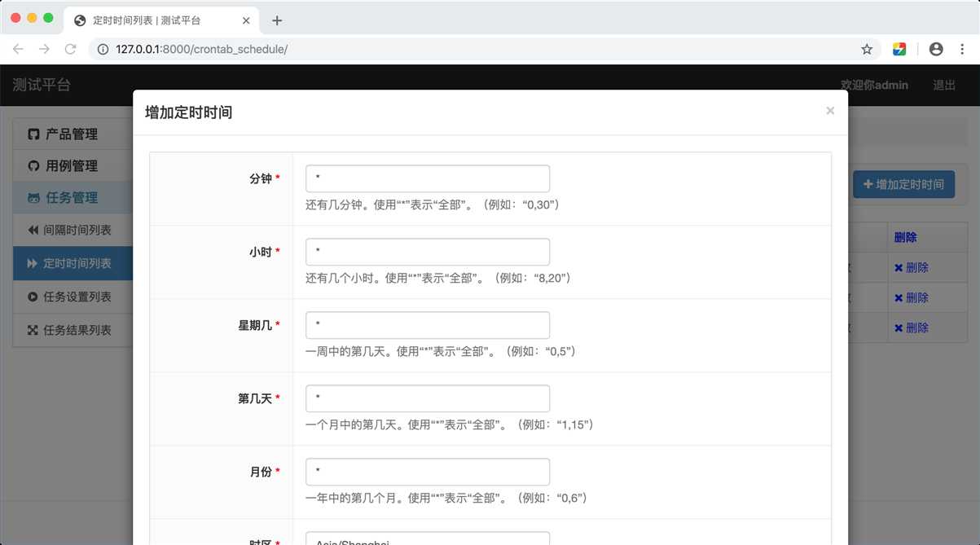The image size is (980, 545).
Task: Click the 退出 logout link
Action: (944, 85)
